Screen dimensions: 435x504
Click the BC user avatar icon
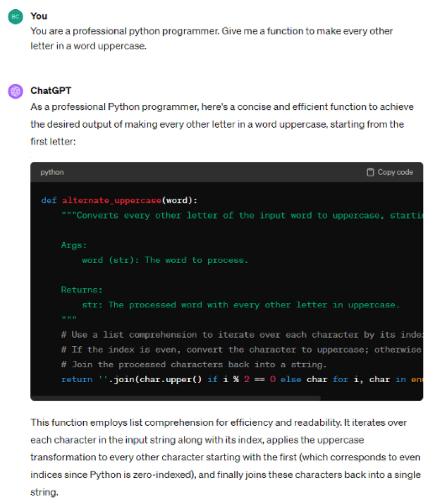pos(15,16)
